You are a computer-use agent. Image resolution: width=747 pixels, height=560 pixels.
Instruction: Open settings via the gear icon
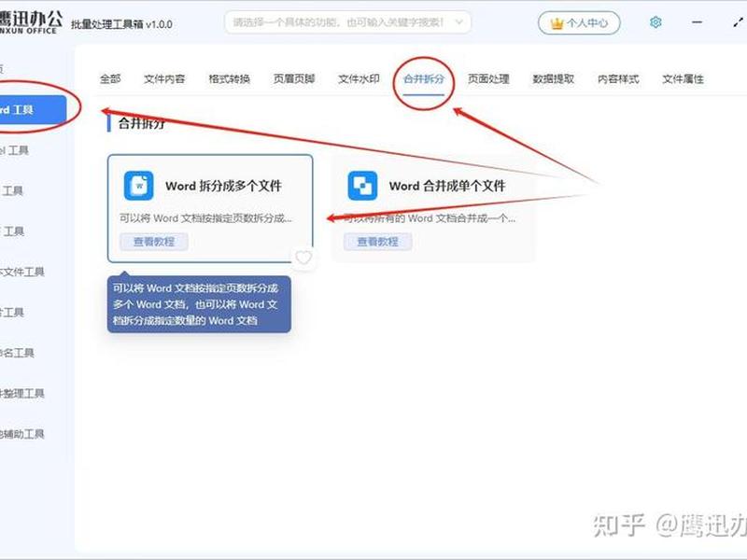click(x=655, y=22)
